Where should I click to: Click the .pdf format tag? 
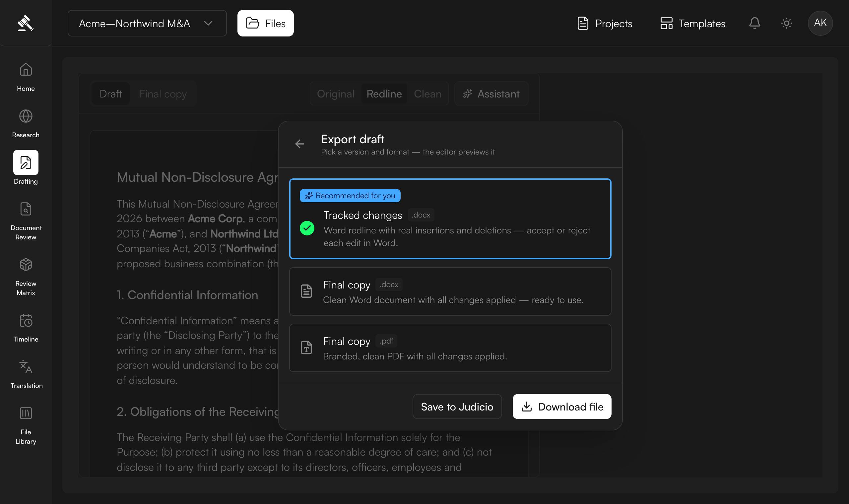(386, 341)
